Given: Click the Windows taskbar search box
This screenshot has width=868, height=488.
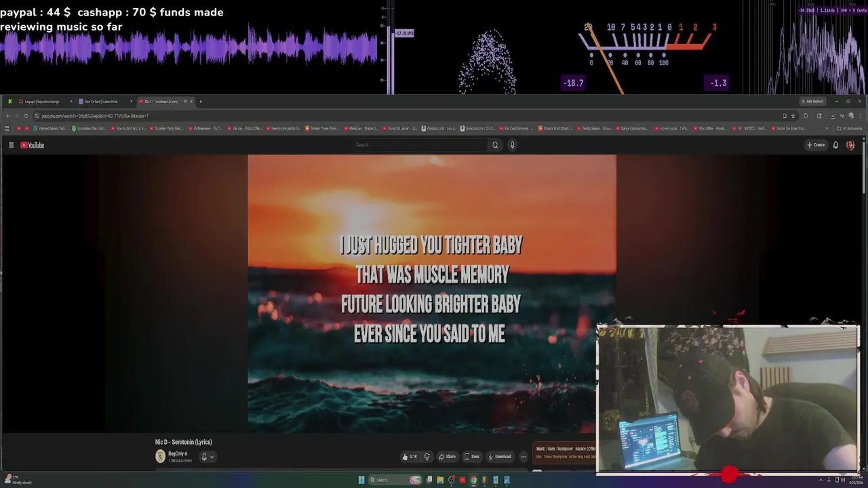Looking at the screenshot, I should (x=397, y=480).
